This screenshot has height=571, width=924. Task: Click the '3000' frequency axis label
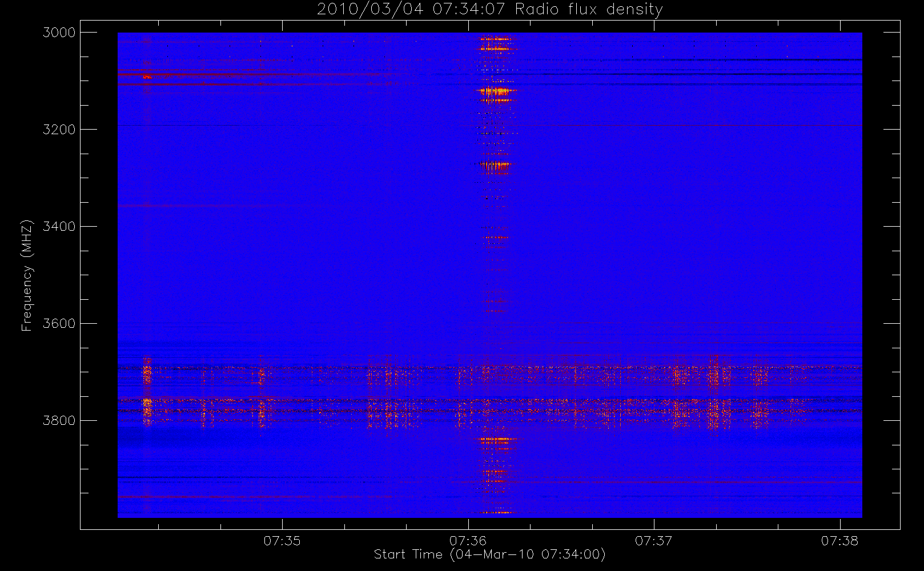point(59,33)
